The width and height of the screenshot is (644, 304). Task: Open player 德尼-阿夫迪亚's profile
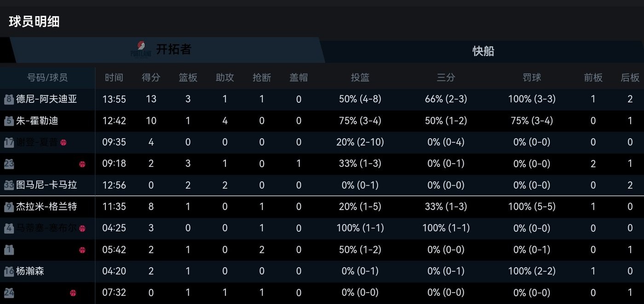pyautogui.click(x=46, y=99)
